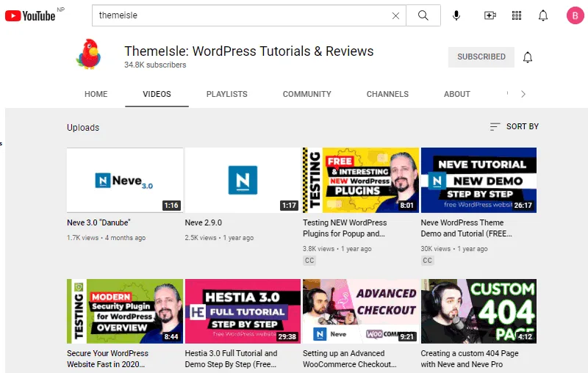Click the 3.8K views • 1 year ago text
588x373 pixels.
pos(337,249)
